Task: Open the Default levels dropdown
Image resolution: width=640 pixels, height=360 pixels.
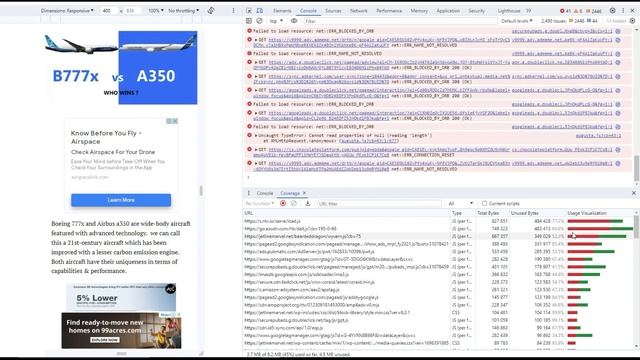Action: 516,21
